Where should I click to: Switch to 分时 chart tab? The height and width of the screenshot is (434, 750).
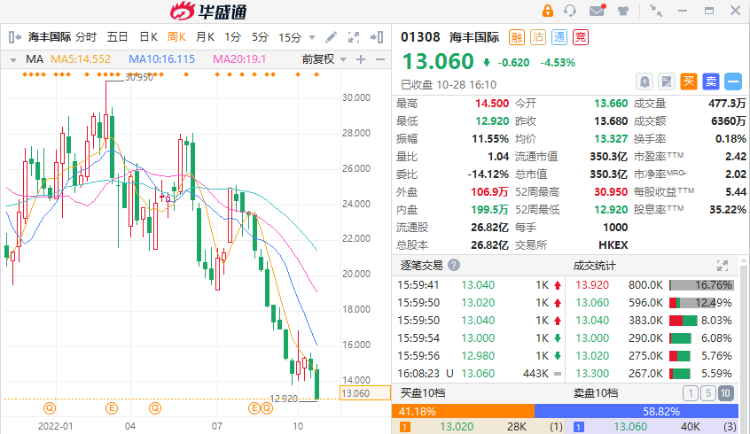click(86, 37)
